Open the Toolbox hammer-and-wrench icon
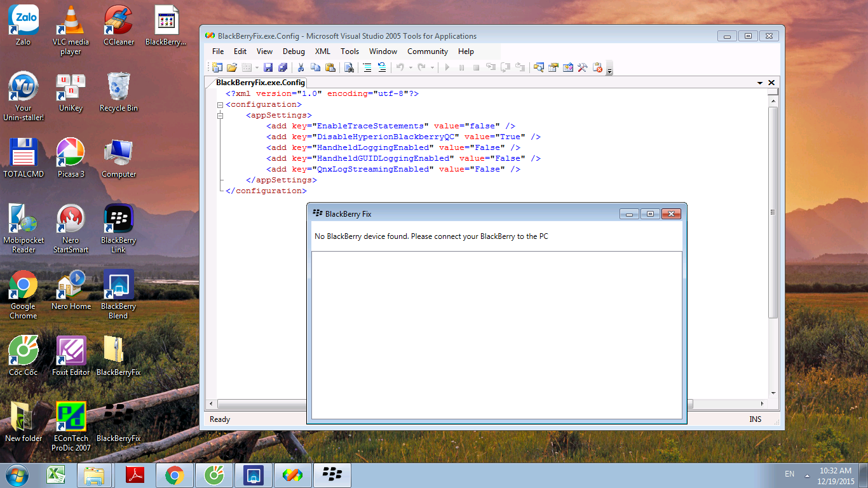The width and height of the screenshot is (868, 488). (x=582, y=67)
